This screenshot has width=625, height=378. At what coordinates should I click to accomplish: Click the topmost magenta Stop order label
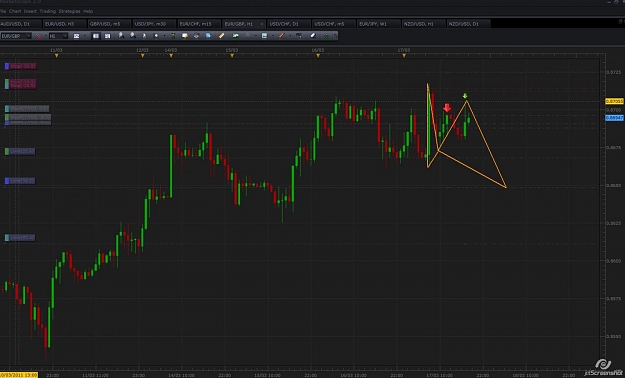21,66
